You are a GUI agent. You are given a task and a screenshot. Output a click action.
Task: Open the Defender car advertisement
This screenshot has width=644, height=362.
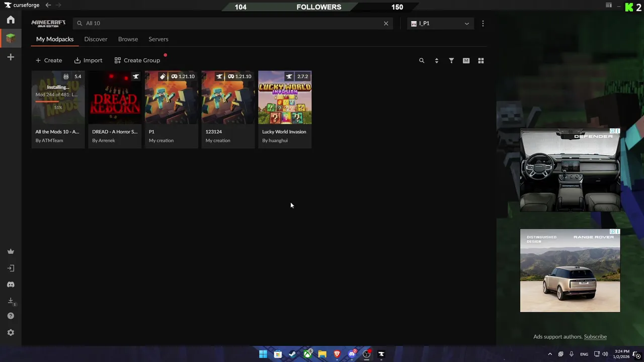pos(570,170)
